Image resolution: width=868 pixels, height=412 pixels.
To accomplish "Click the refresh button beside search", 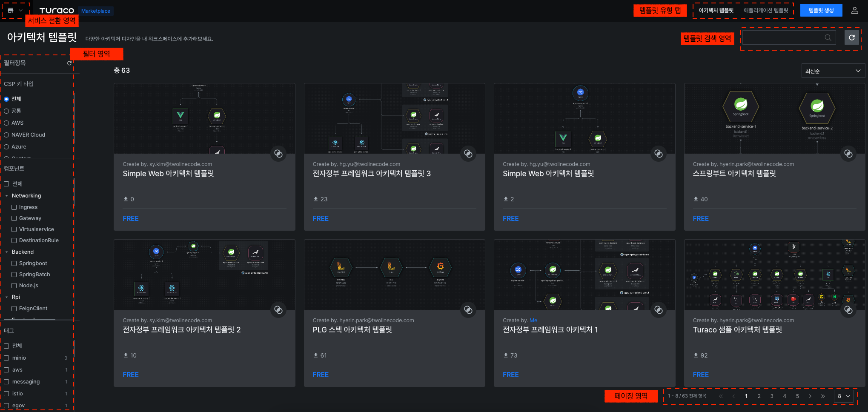I will (851, 37).
